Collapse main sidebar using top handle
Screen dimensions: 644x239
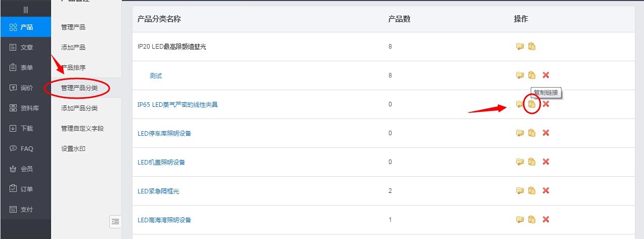(25, 10)
